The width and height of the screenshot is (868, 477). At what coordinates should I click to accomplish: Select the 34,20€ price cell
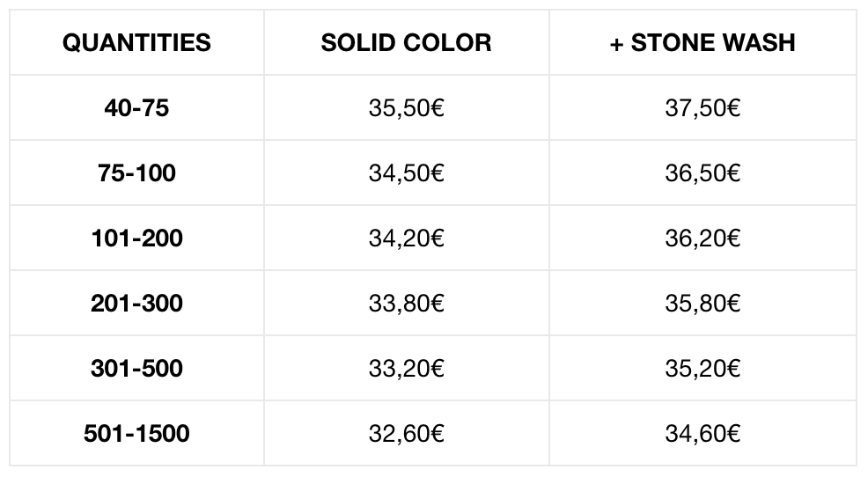point(407,238)
